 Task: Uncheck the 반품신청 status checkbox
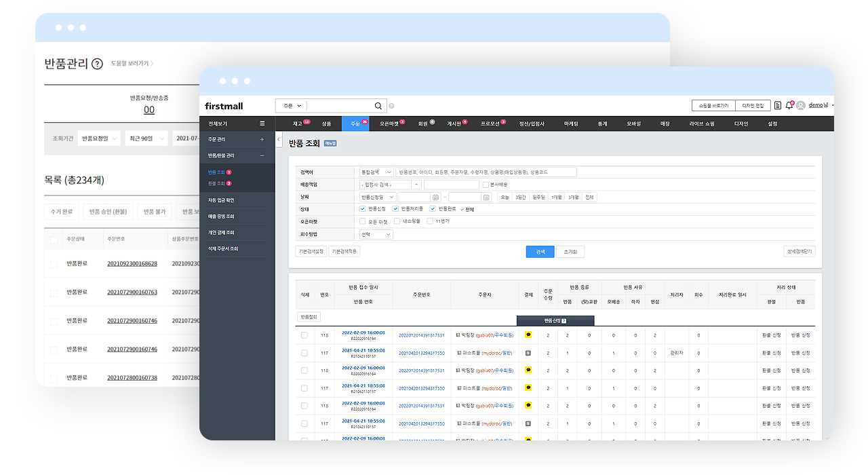pyautogui.click(x=363, y=209)
